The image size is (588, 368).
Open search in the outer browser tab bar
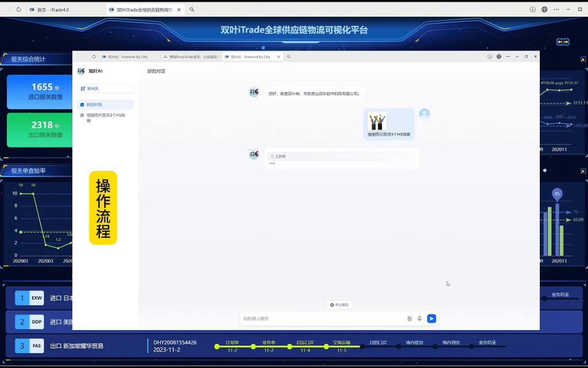[x=192, y=9]
